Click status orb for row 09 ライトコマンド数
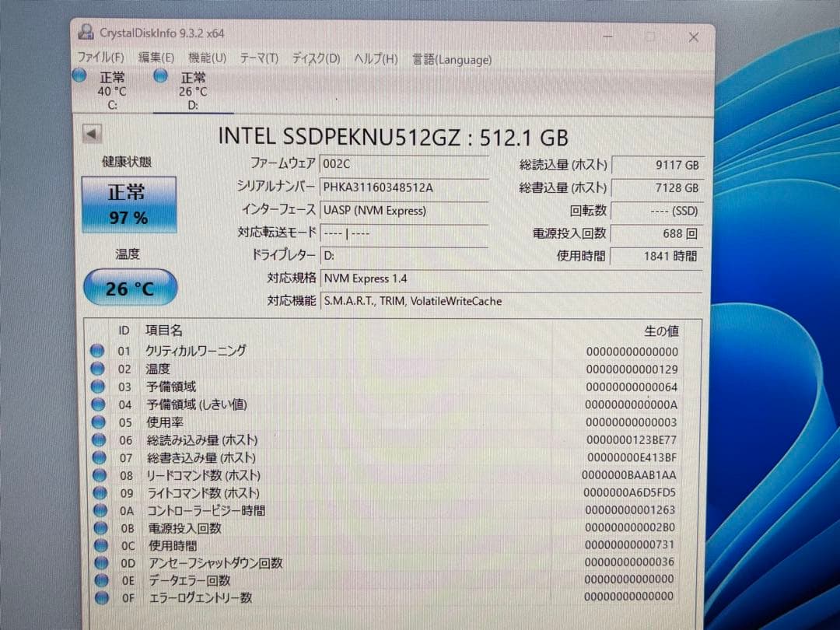 (x=100, y=493)
